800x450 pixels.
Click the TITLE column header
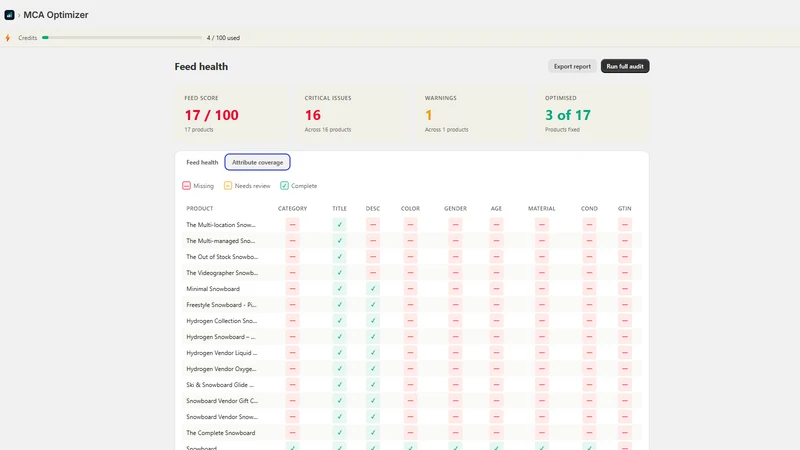coord(339,209)
